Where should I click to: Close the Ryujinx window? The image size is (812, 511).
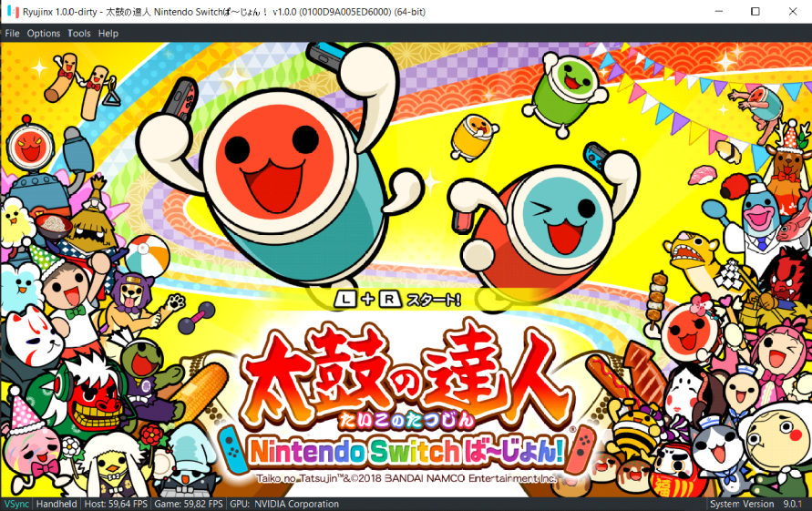[x=793, y=12]
